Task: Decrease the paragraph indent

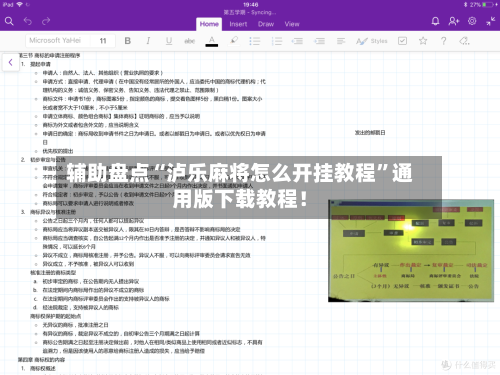Action: [x=297, y=41]
